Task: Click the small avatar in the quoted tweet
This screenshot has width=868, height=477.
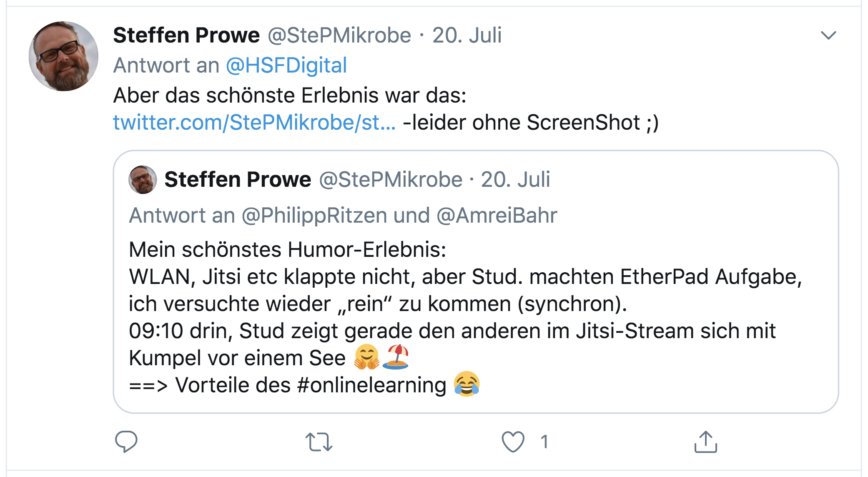Action: click(x=143, y=180)
